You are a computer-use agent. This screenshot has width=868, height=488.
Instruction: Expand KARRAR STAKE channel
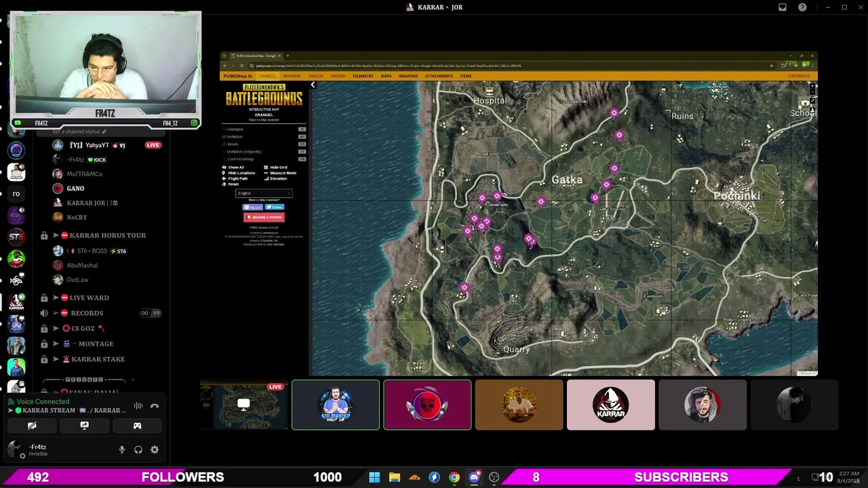click(x=98, y=359)
